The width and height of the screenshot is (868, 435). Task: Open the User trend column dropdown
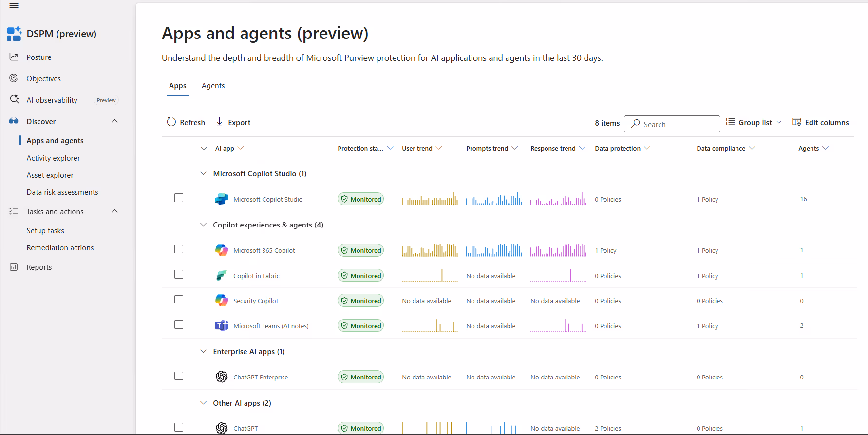[x=439, y=148]
